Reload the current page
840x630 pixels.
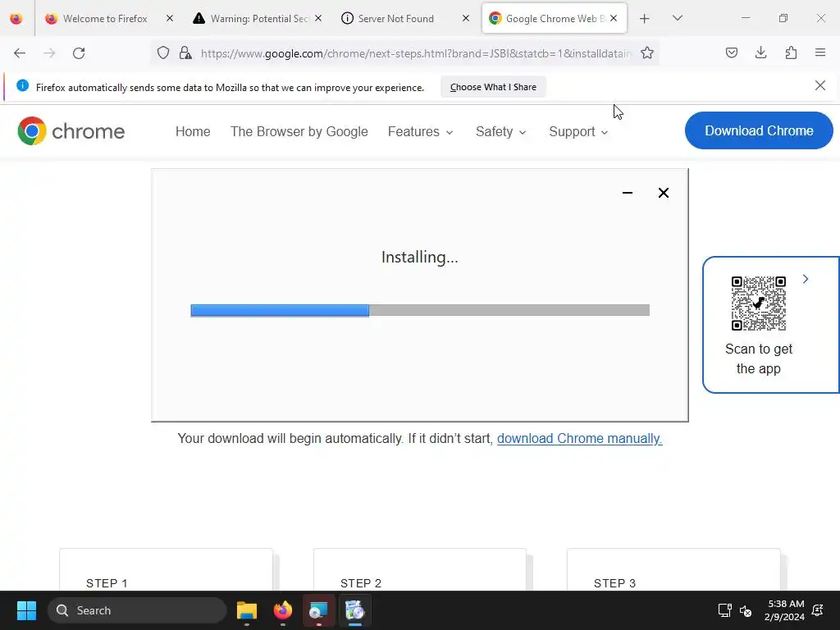click(79, 53)
